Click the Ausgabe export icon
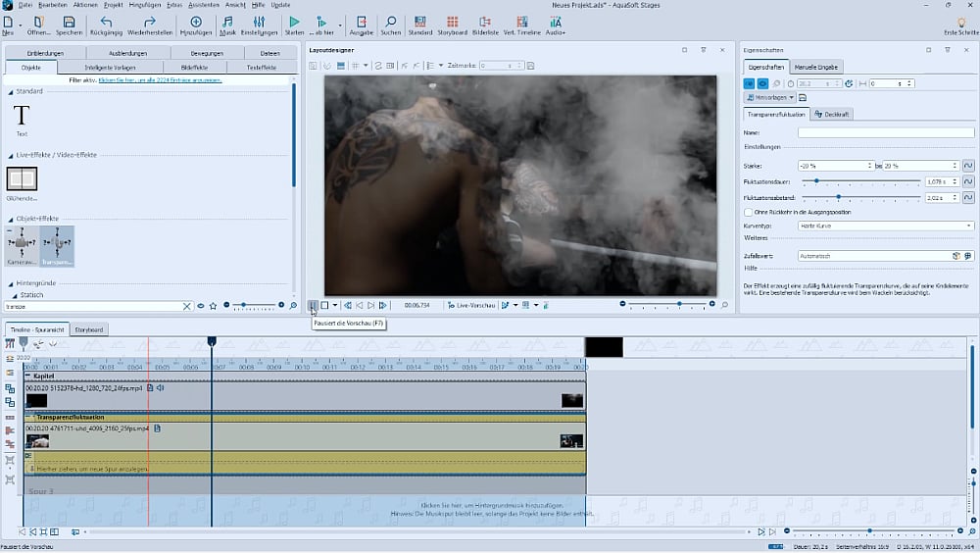 tap(361, 21)
